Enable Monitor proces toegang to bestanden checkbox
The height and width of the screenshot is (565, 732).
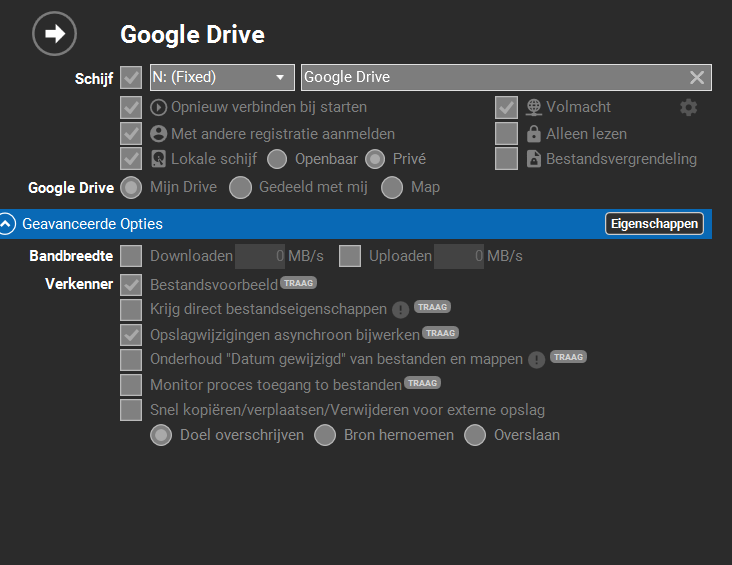(x=131, y=385)
